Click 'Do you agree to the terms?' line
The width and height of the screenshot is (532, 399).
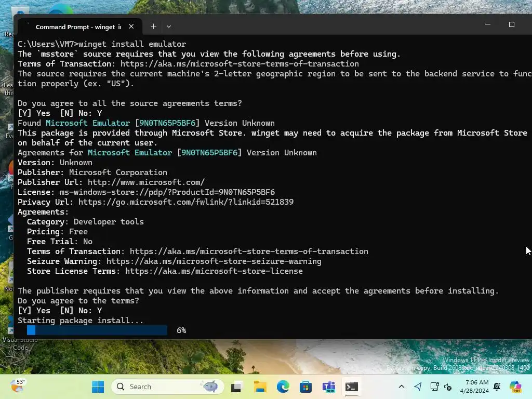78,301
